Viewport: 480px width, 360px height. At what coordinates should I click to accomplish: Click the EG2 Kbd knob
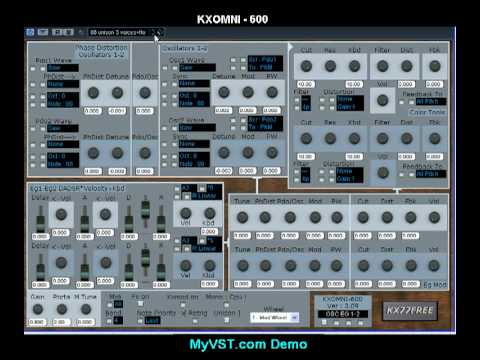coord(209,265)
